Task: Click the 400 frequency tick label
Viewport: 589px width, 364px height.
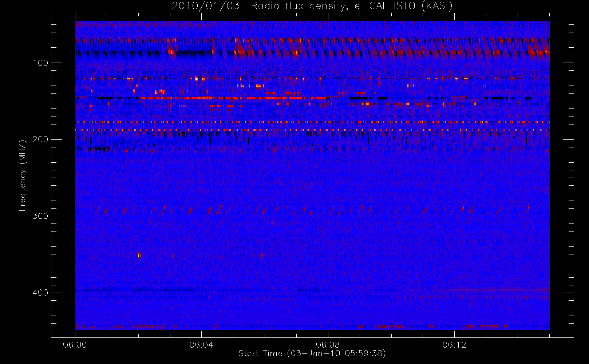Action: pyautogui.click(x=40, y=293)
